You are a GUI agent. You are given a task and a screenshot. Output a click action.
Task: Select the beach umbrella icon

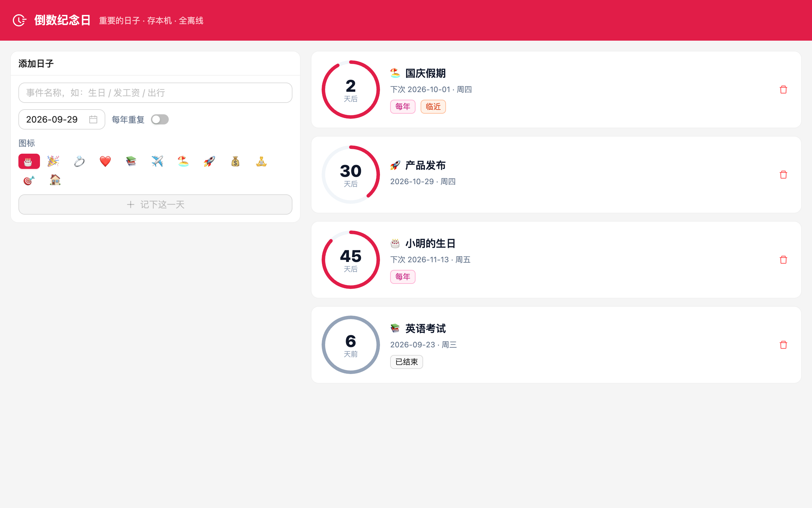tap(183, 162)
